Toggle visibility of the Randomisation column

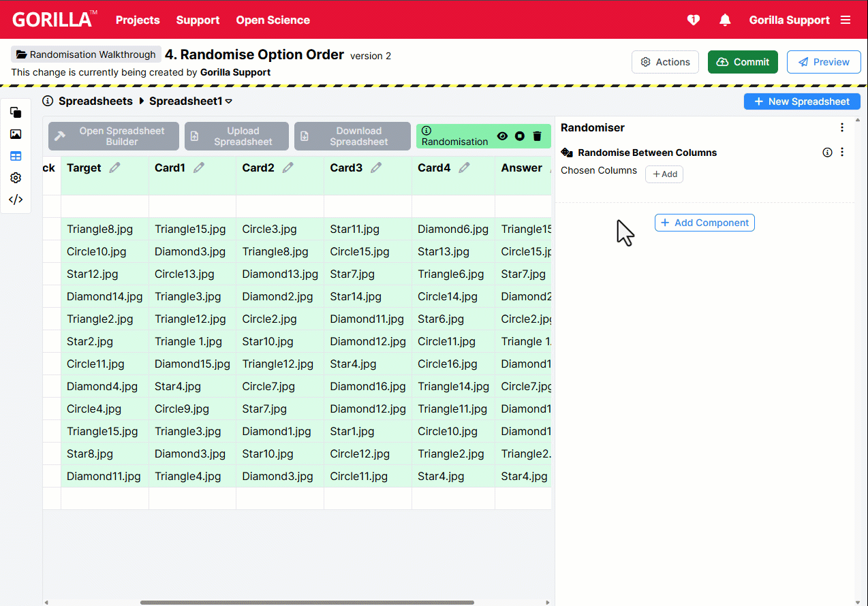point(502,136)
